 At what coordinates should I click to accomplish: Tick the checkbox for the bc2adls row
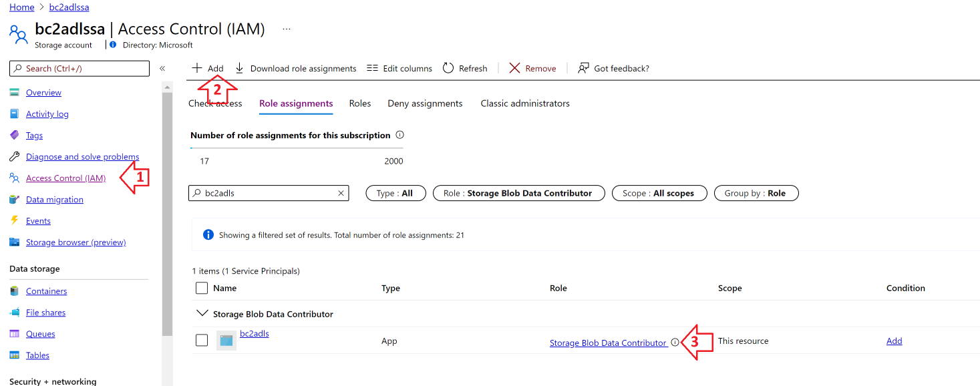(x=202, y=341)
